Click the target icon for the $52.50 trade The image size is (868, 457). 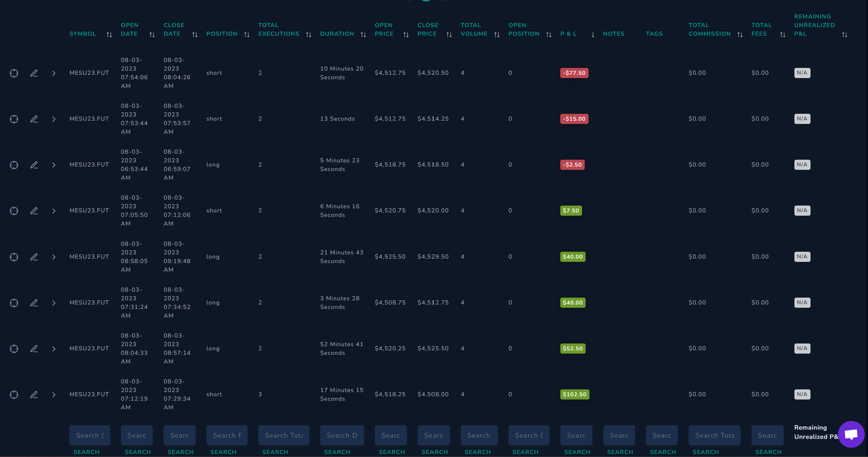click(14, 349)
